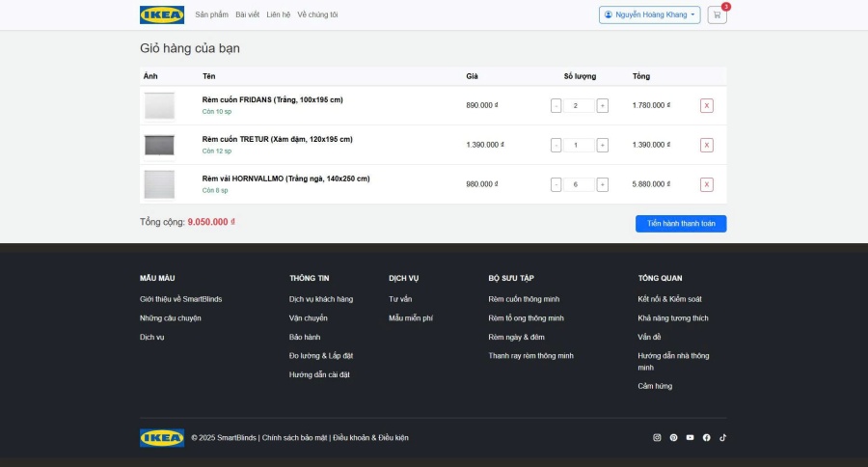
Task: Click Tiến hành thanh toán button
Action: coord(681,224)
